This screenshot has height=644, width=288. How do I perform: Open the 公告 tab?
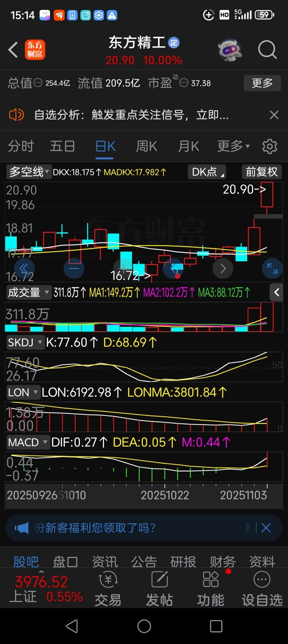(x=144, y=562)
